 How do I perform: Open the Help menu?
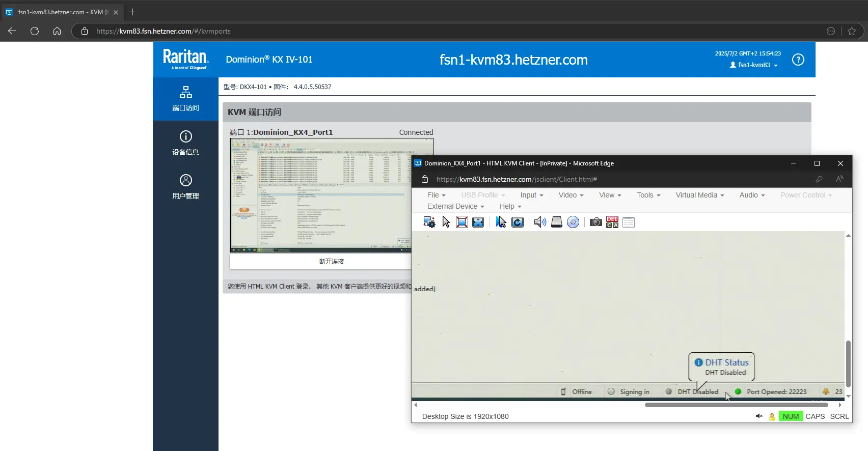pos(510,206)
